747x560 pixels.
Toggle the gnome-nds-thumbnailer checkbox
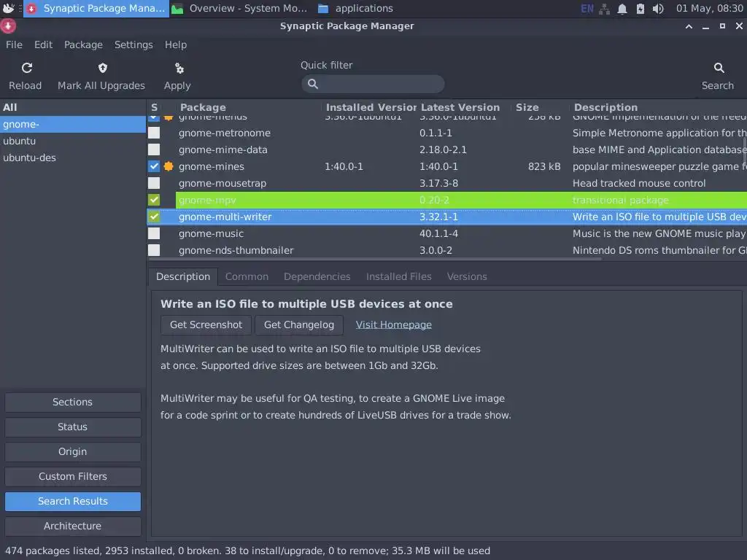click(x=154, y=250)
